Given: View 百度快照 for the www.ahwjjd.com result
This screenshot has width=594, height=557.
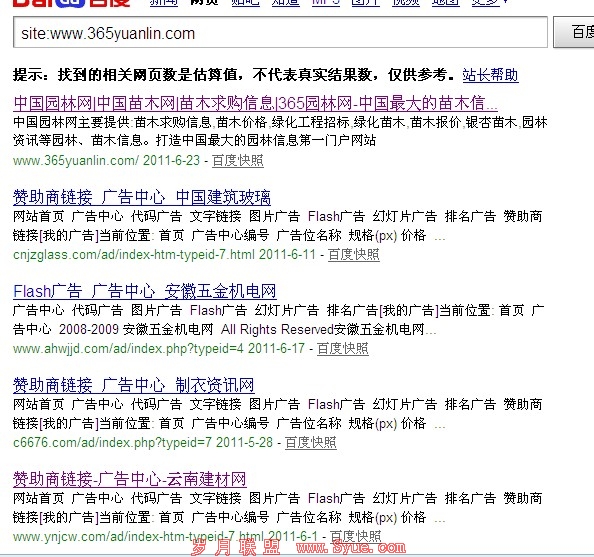Looking at the screenshot, I should point(342,348).
